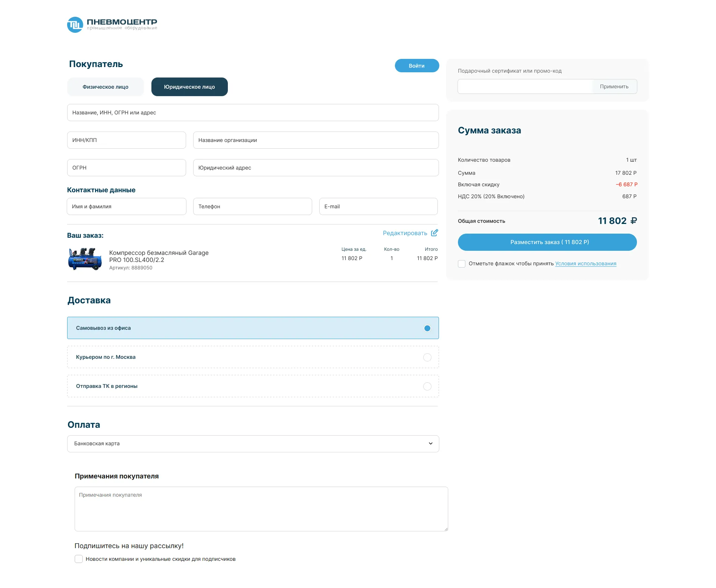
Task: Click the Название организации field
Action: (x=316, y=140)
